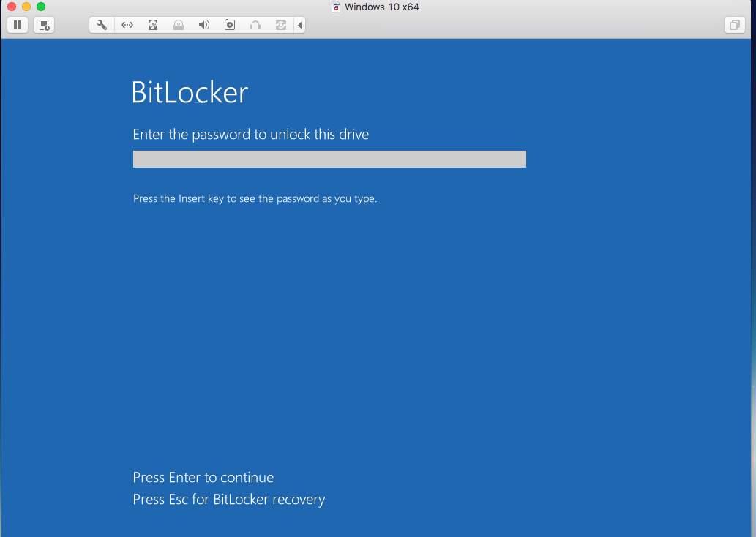
Task: Collapse the device icons toolbar arrow
Action: [300, 25]
